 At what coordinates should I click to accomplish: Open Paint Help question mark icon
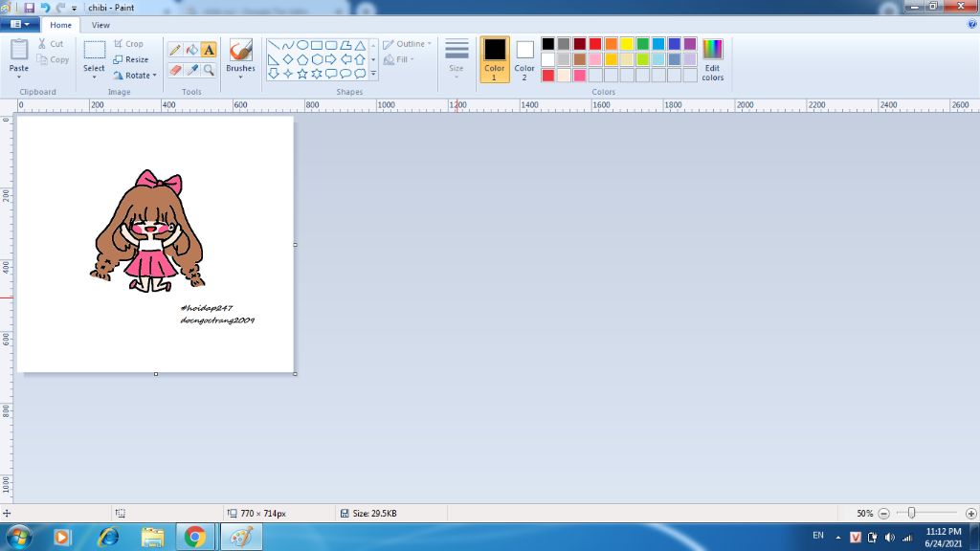click(972, 24)
